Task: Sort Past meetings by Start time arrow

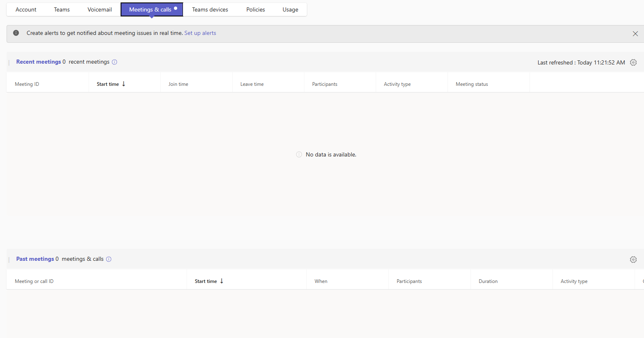Action: pos(222,281)
